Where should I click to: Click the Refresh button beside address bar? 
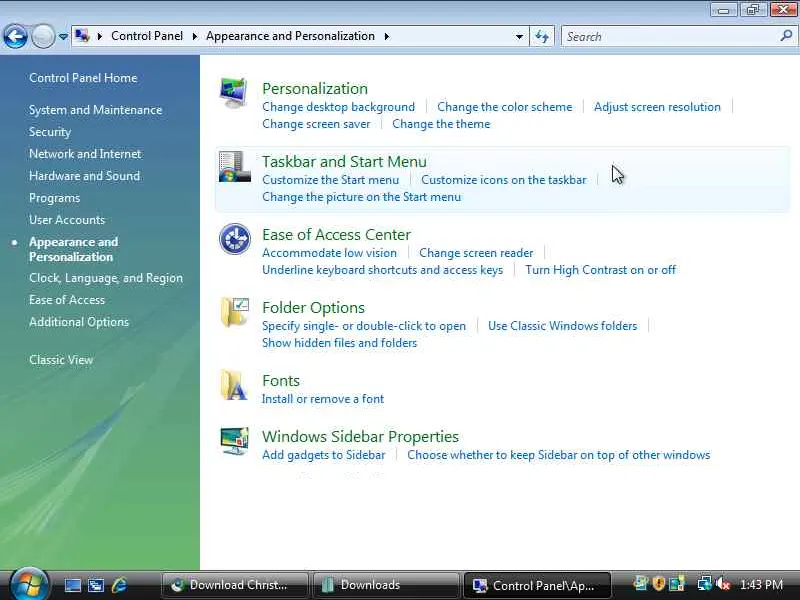(542, 36)
